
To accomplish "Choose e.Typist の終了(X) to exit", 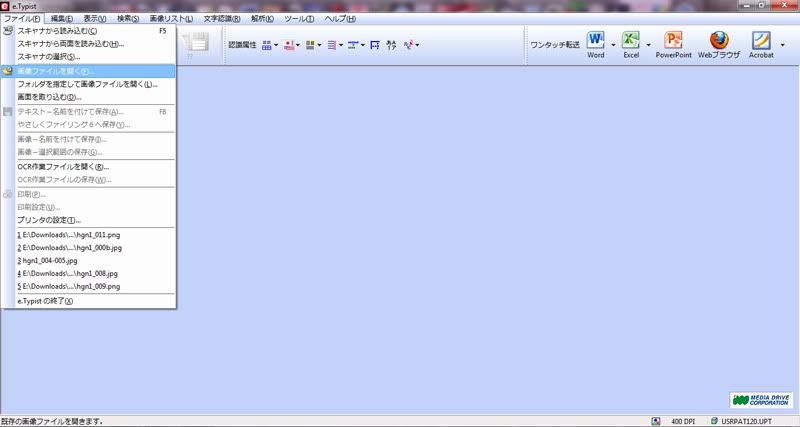I will tap(89, 301).
